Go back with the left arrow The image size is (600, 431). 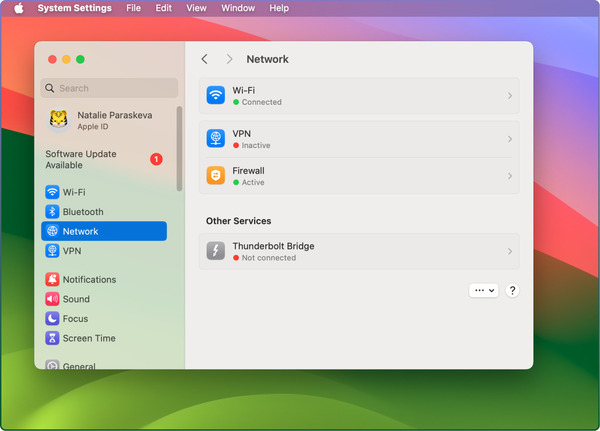point(204,59)
